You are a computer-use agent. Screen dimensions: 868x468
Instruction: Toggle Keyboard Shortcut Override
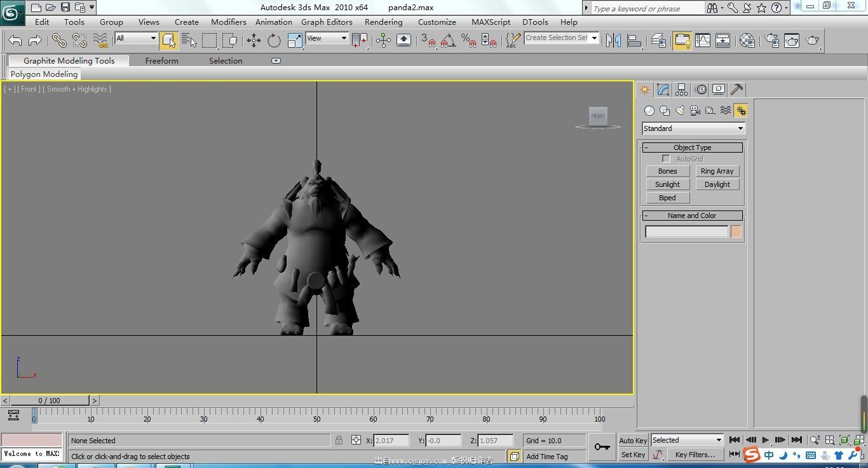(403, 41)
